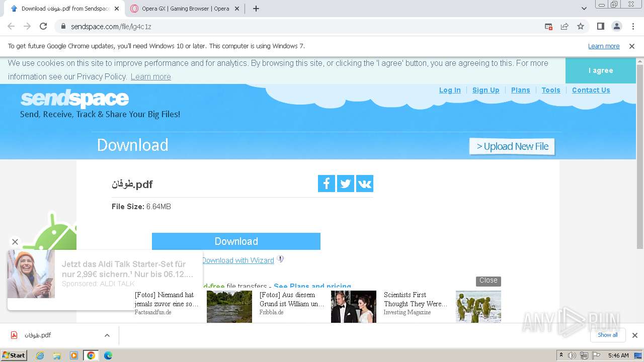Screen dimensions: 644x362
Task: Bookmark this page with the star
Action: click(581, 27)
